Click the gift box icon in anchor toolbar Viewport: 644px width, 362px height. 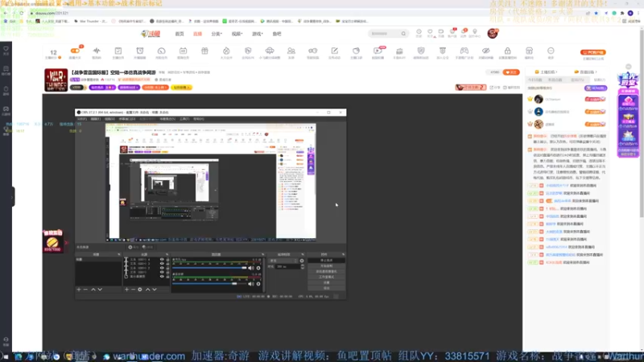(x=204, y=51)
